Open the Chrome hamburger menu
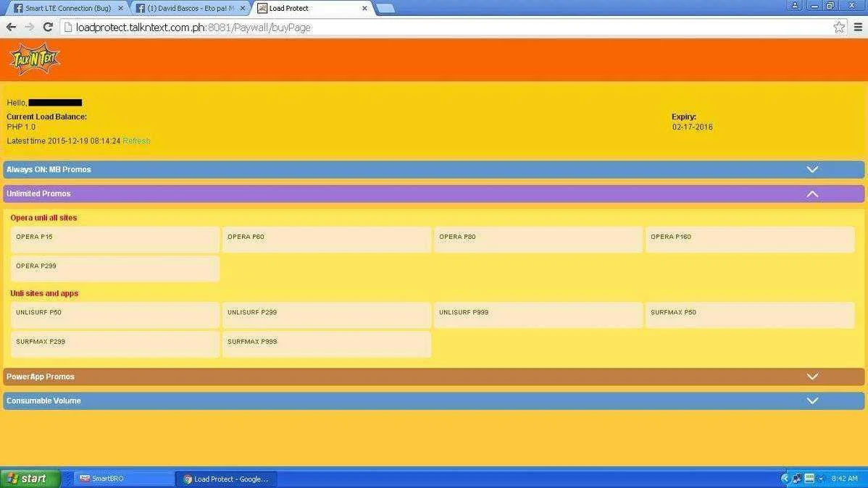Viewport: 868px width, 488px height. [x=858, y=27]
